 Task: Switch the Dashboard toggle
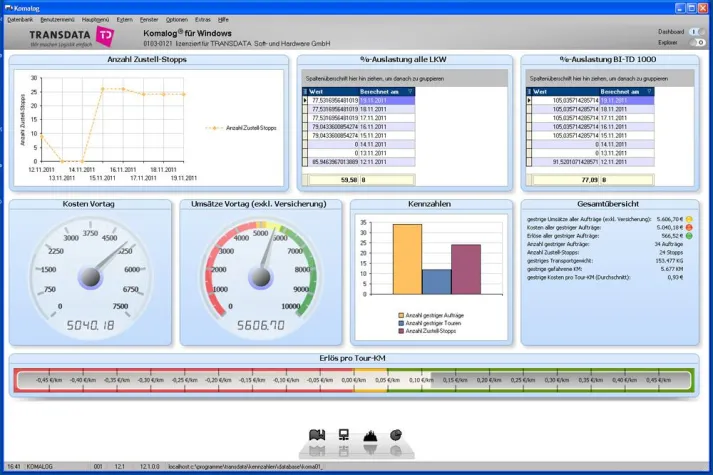point(698,32)
